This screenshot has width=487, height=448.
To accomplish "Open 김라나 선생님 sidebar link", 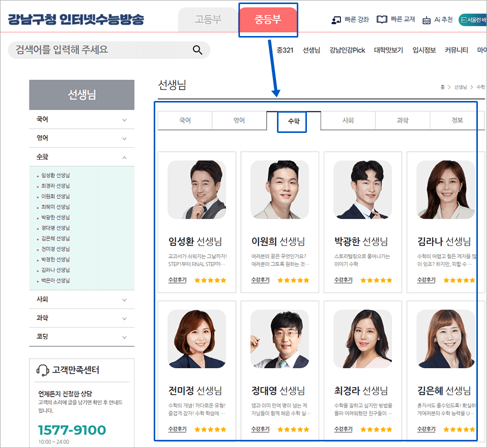I will (x=55, y=270).
